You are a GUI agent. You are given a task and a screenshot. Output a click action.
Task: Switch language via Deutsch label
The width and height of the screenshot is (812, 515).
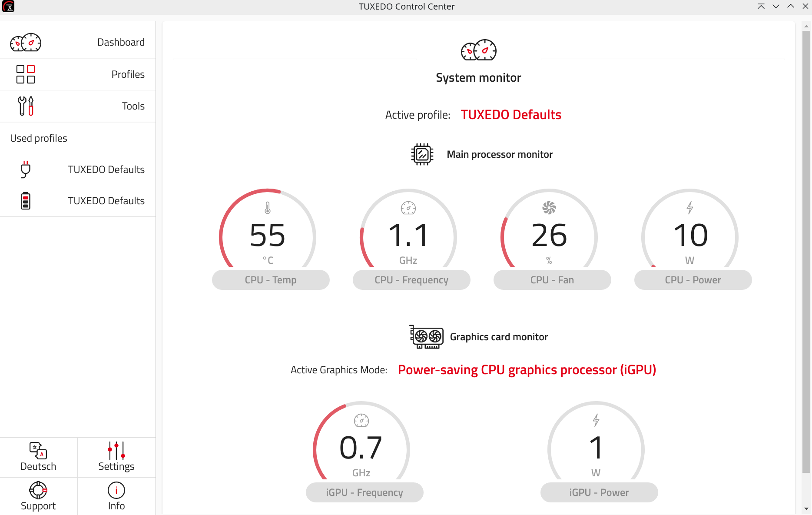[38, 466]
